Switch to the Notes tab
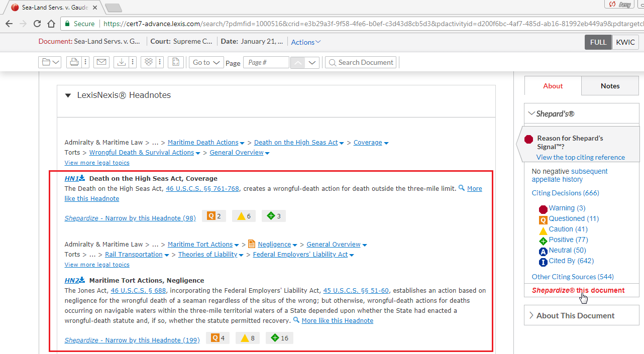Image resolution: width=644 pixels, height=354 pixels. coord(610,86)
